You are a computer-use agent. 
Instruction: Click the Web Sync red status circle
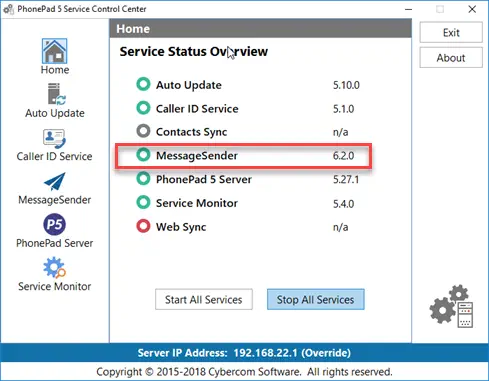(143, 226)
